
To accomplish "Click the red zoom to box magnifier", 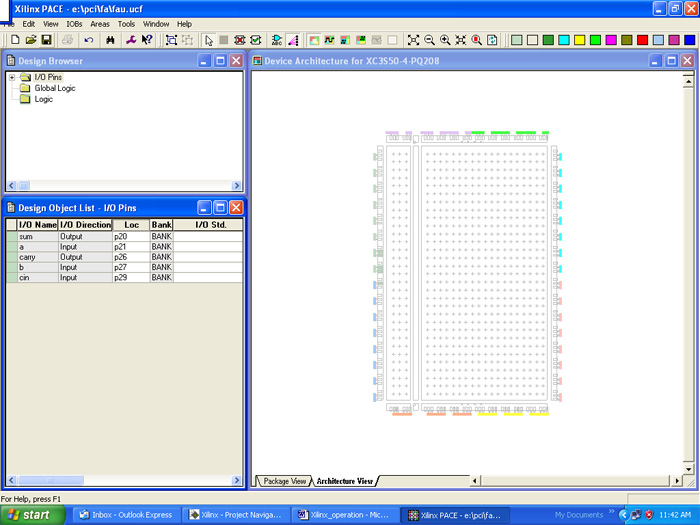I will click(477, 40).
